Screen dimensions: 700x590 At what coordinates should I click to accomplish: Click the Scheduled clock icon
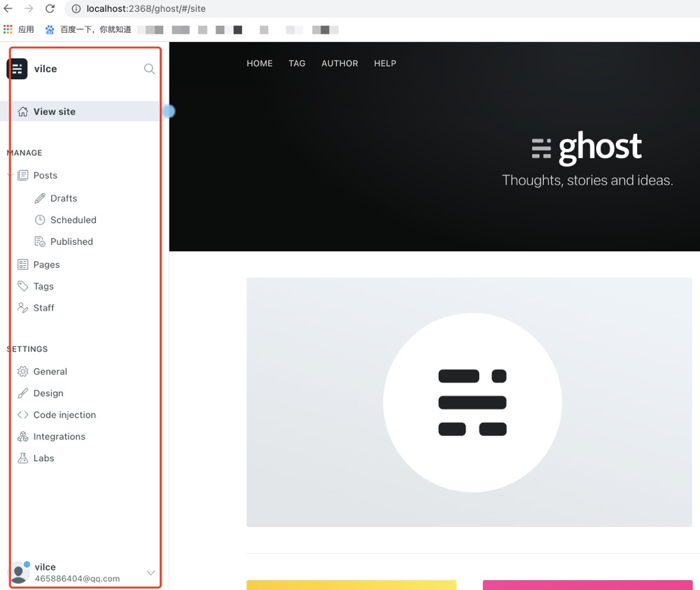[x=40, y=220]
